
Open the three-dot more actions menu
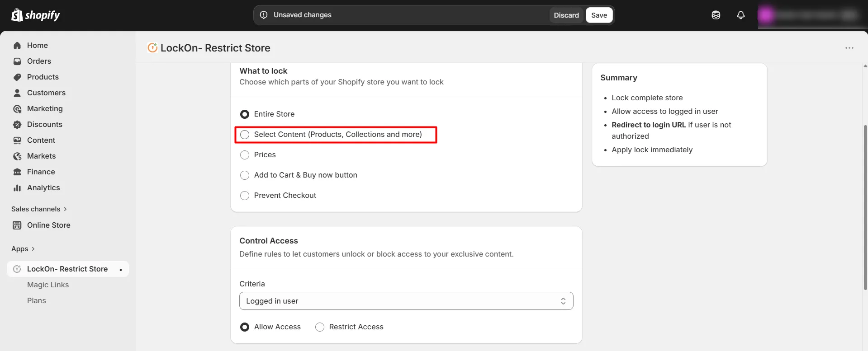coord(849,48)
